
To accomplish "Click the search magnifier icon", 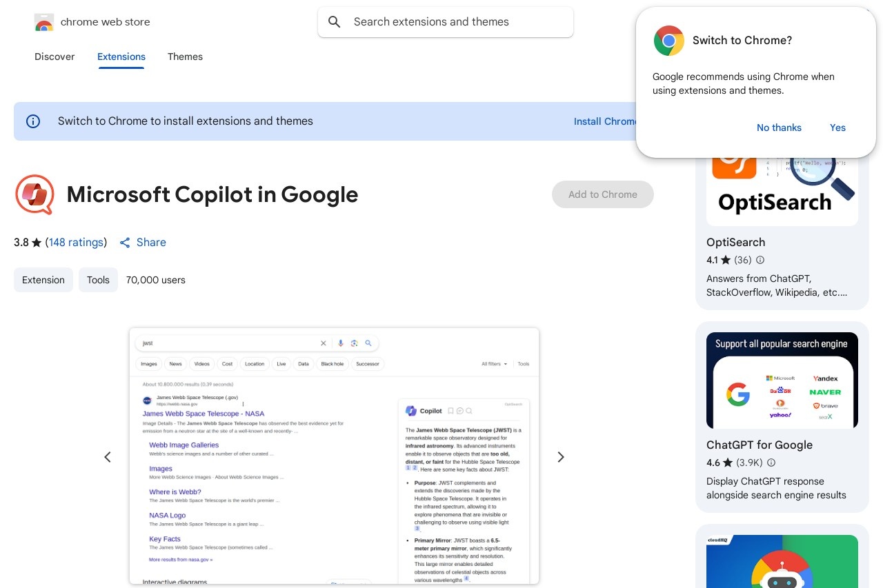I will [335, 22].
